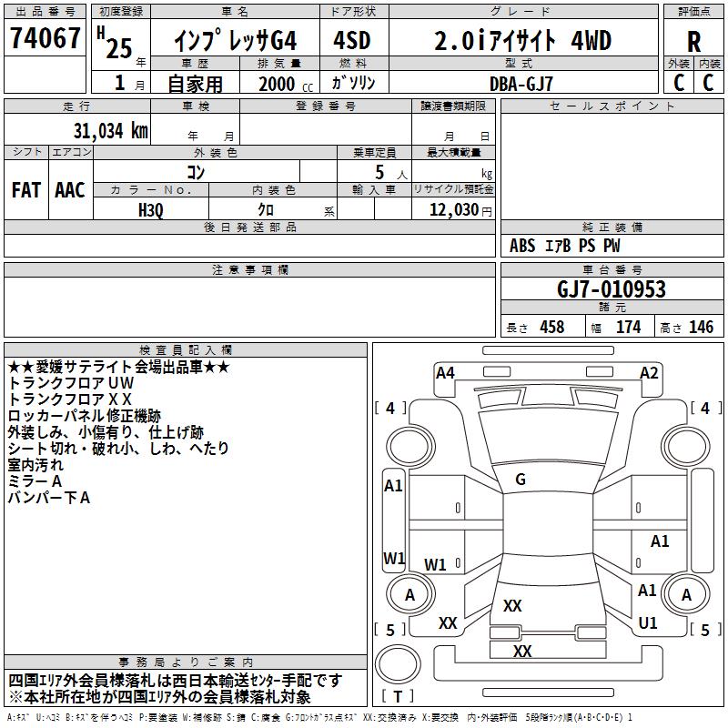The image size is (728, 728).
Task: Click the spare tire circle above T
Action: click(398, 664)
